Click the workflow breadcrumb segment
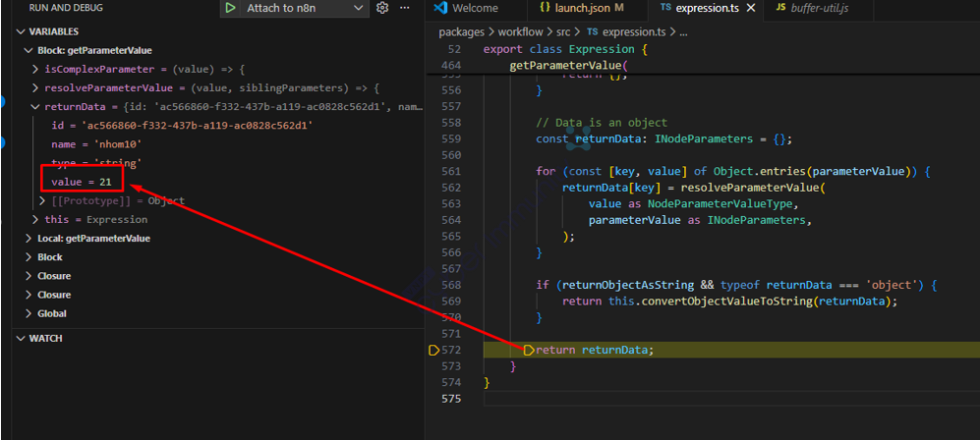 click(x=521, y=32)
